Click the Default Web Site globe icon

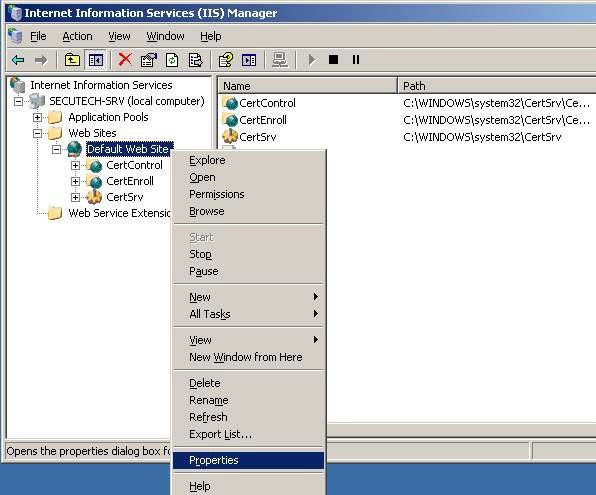click(74, 149)
